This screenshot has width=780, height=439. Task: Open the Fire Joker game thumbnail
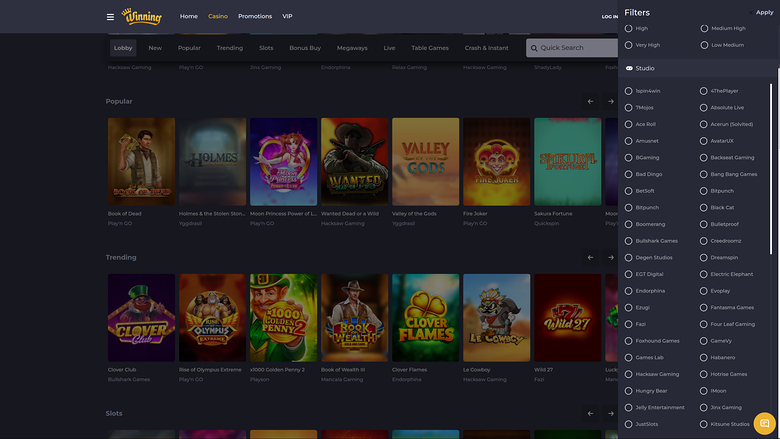pyautogui.click(x=496, y=162)
